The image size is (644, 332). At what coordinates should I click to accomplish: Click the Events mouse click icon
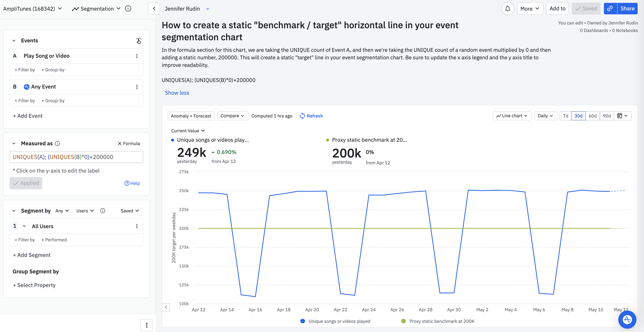click(138, 40)
